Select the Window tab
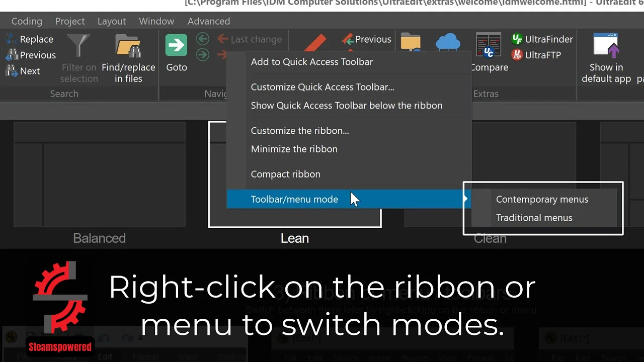 (156, 21)
